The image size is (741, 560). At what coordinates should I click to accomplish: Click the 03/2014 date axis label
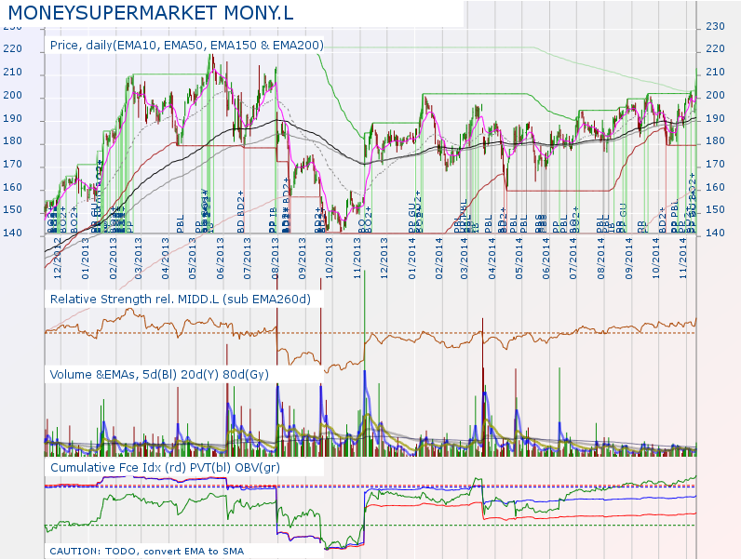point(465,259)
